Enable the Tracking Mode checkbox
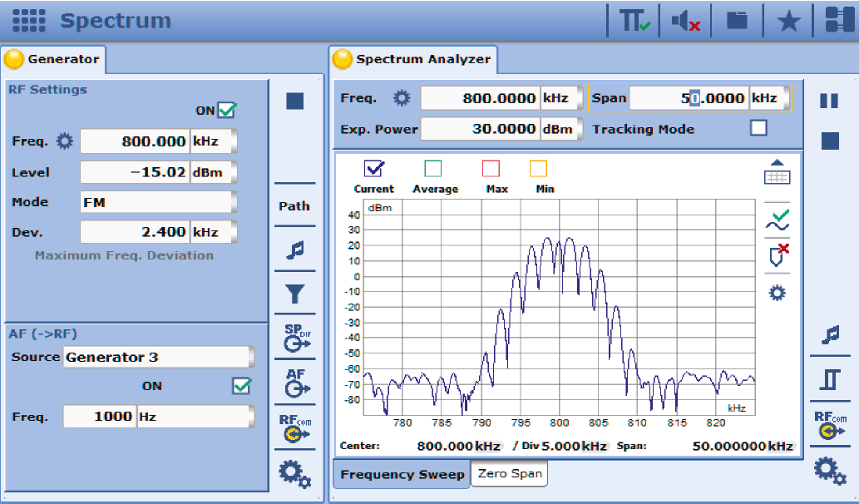Viewport: 859px width, 504px height. pyautogui.click(x=758, y=128)
